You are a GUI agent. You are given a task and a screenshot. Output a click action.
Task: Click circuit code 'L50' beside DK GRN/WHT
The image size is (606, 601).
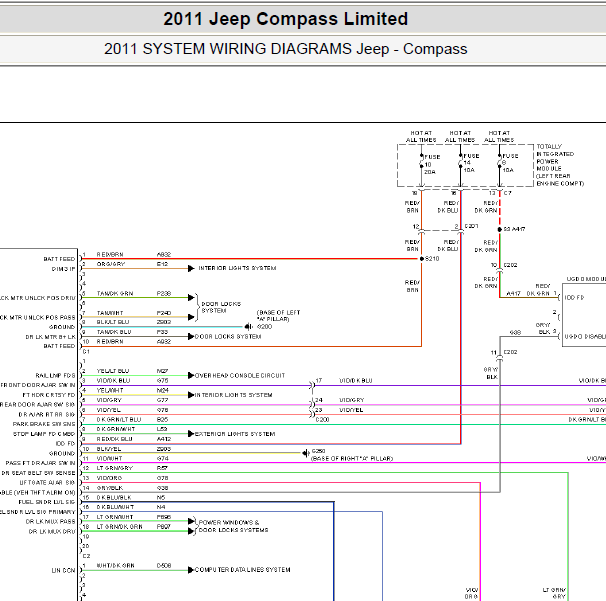(162, 429)
